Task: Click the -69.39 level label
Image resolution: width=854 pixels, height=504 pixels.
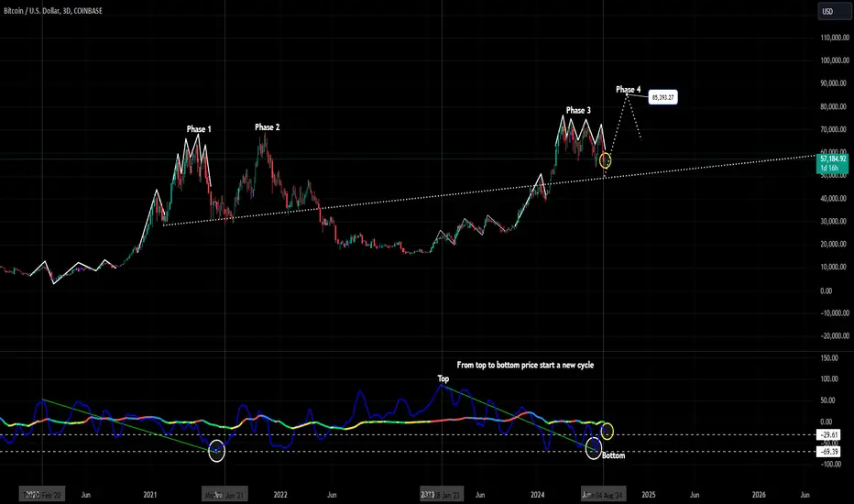Action: point(829,452)
